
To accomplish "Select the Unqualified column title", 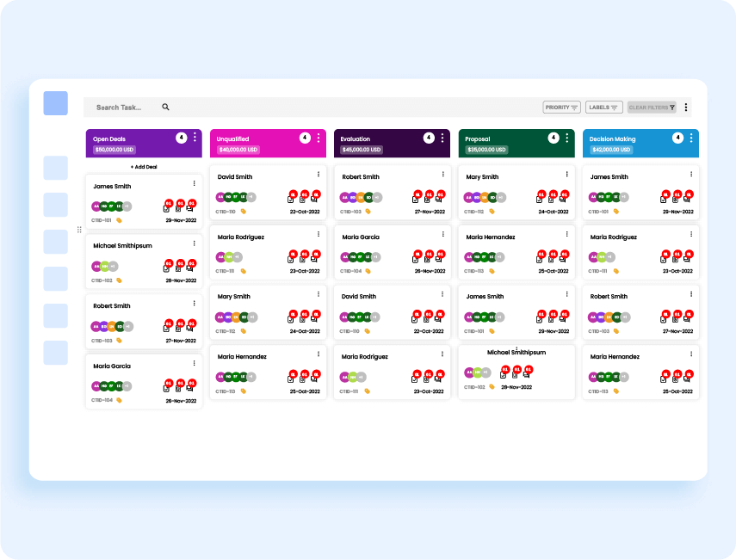I will (232, 139).
